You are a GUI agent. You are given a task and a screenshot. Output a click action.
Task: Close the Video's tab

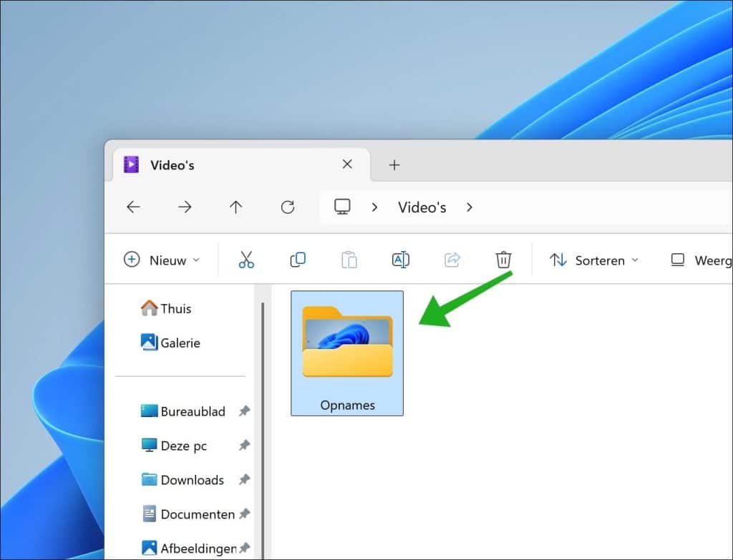tap(347, 164)
